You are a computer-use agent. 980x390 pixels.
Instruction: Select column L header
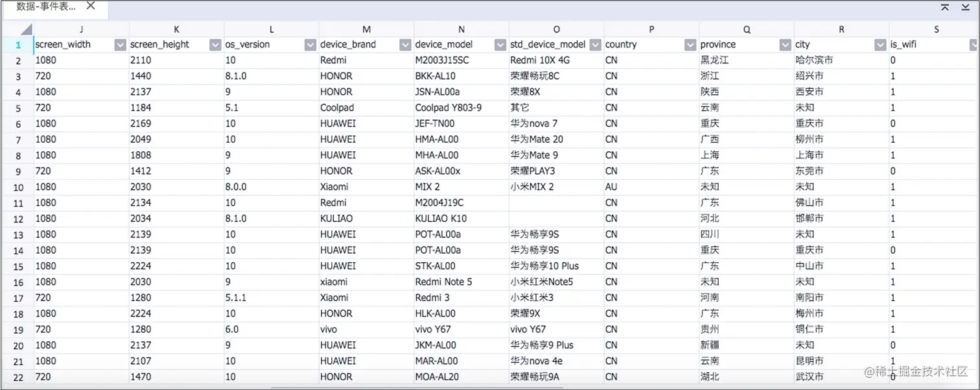(272, 29)
